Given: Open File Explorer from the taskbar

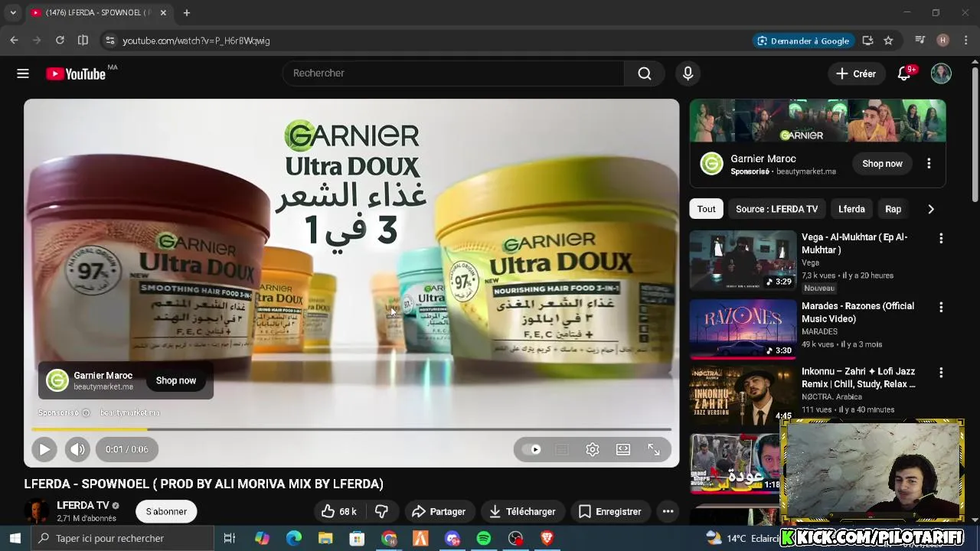Looking at the screenshot, I should (325, 538).
